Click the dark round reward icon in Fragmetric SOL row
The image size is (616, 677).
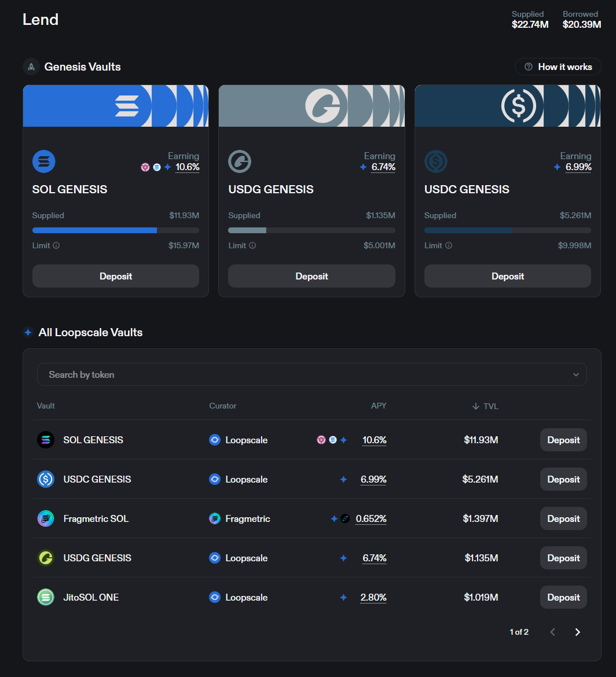(x=344, y=518)
